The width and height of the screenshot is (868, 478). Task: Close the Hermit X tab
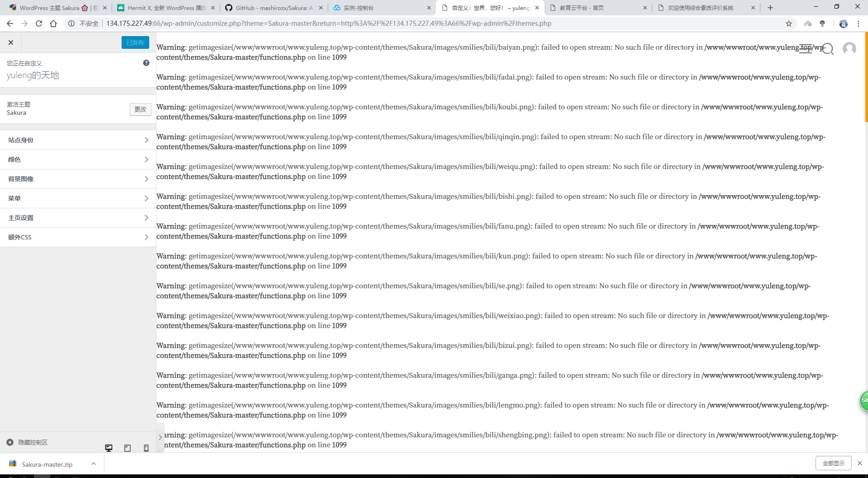click(213, 8)
